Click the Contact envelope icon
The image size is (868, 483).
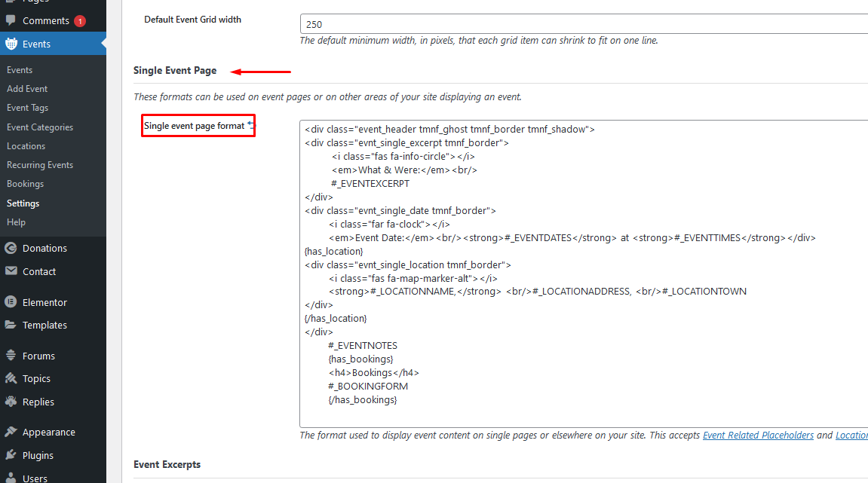11,271
